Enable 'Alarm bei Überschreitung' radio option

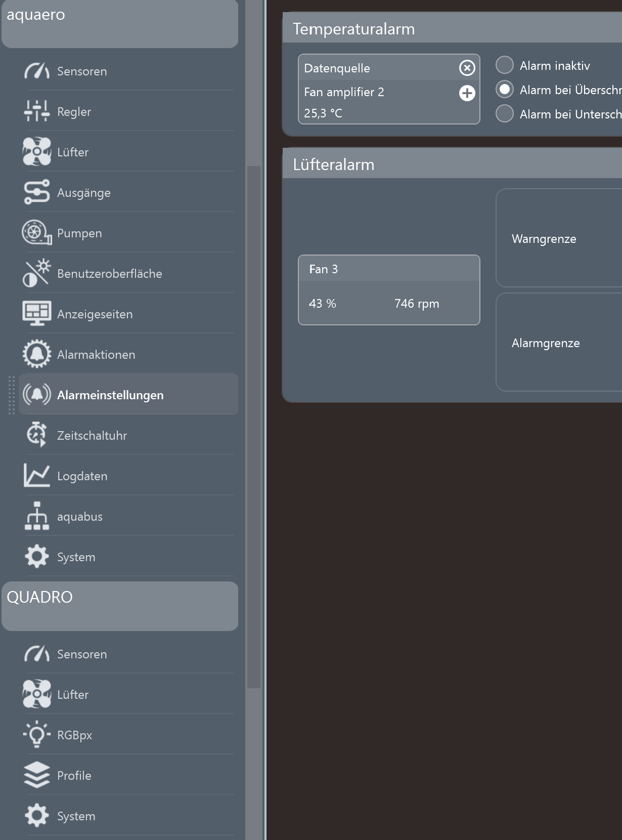504,90
